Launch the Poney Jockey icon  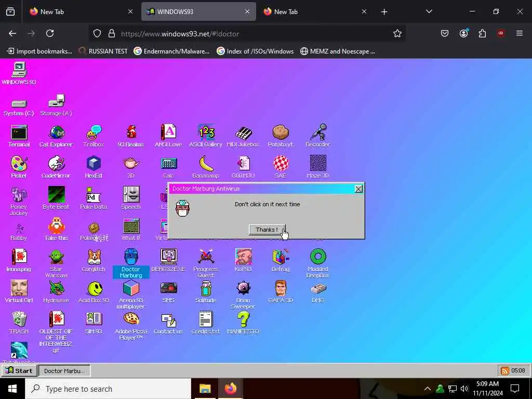(19, 201)
